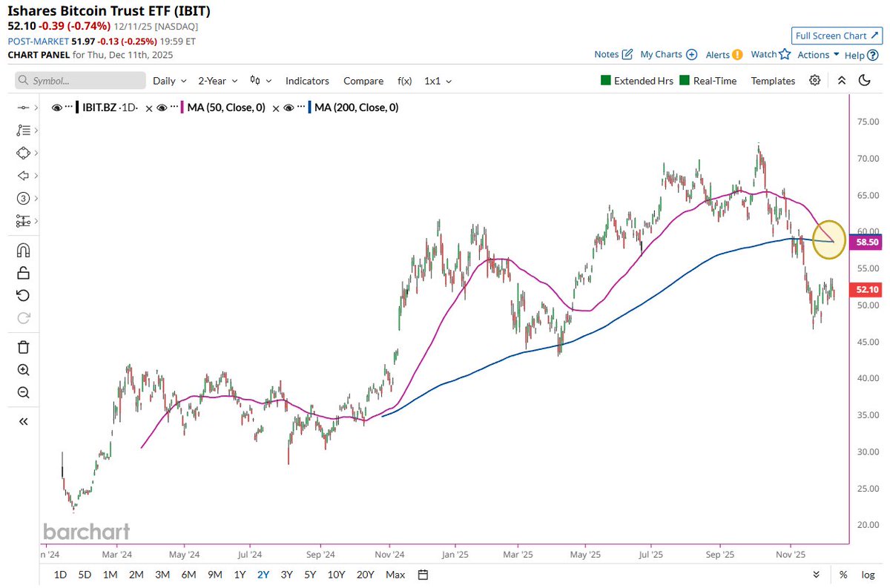Select the zoom out tool
Image resolution: width=890 pixels, height=588 pixels.
(23, 393)
